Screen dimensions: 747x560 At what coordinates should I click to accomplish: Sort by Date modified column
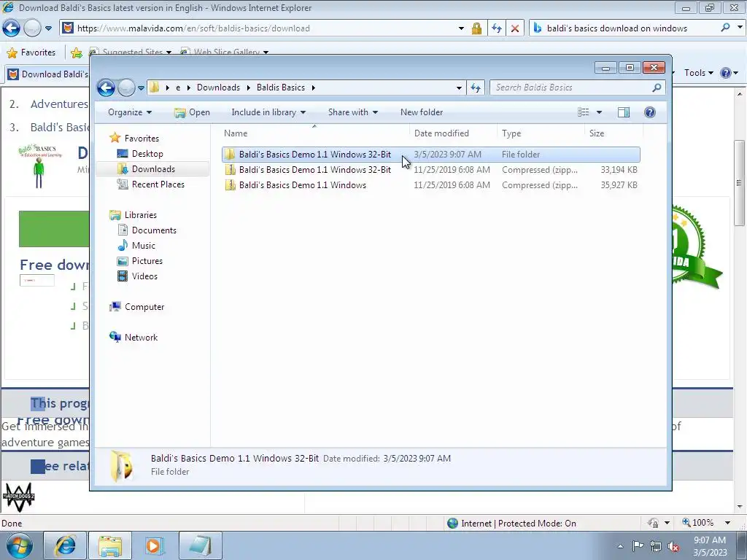click(x=452, y=133)
